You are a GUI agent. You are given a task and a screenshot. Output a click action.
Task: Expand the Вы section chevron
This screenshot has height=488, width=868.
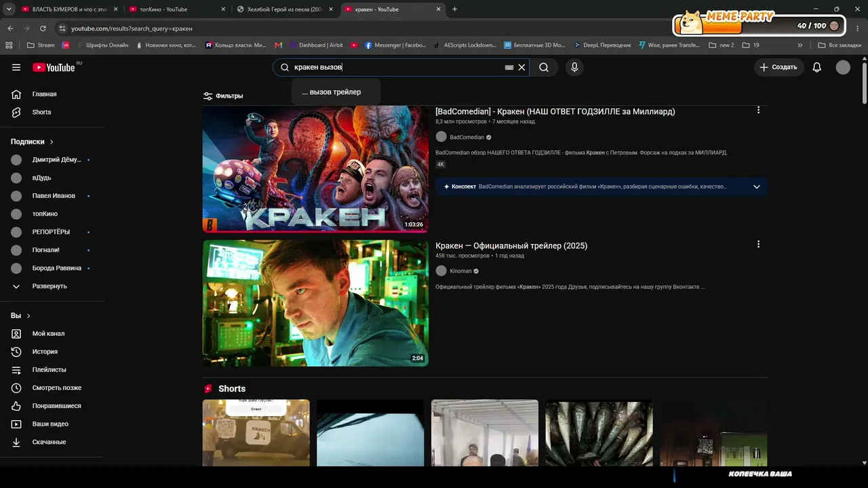(x=28, y=316)
